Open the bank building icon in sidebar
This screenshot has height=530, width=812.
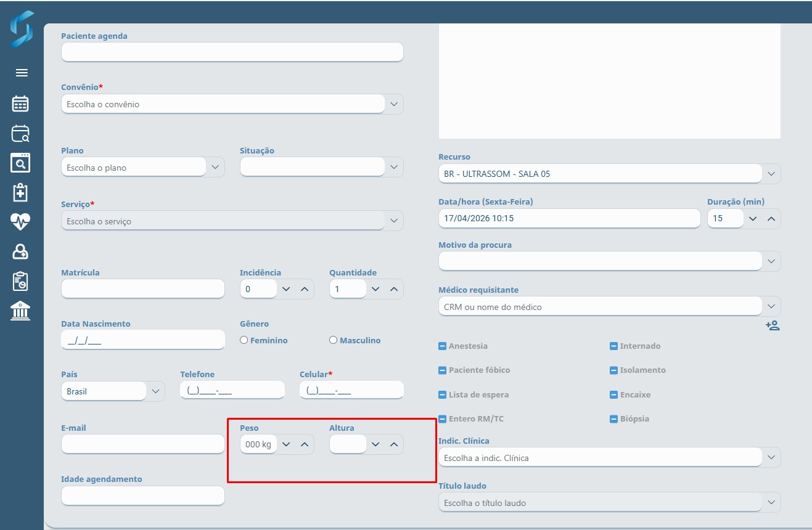20,311
